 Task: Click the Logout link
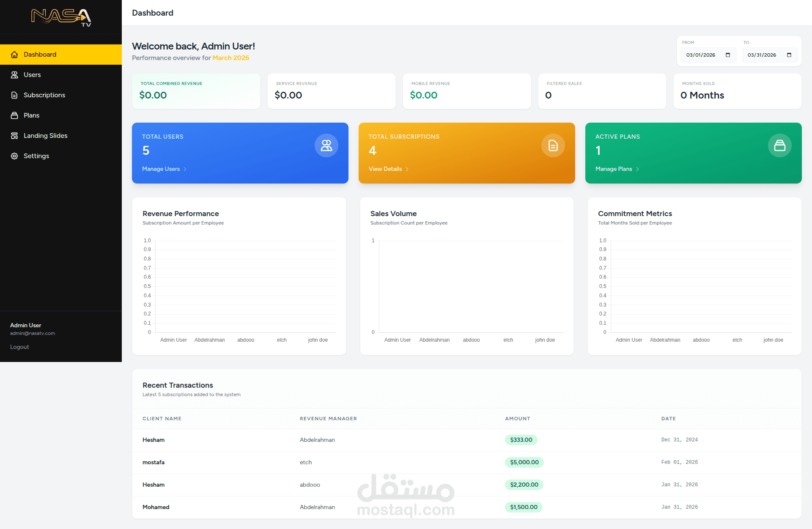19,347
